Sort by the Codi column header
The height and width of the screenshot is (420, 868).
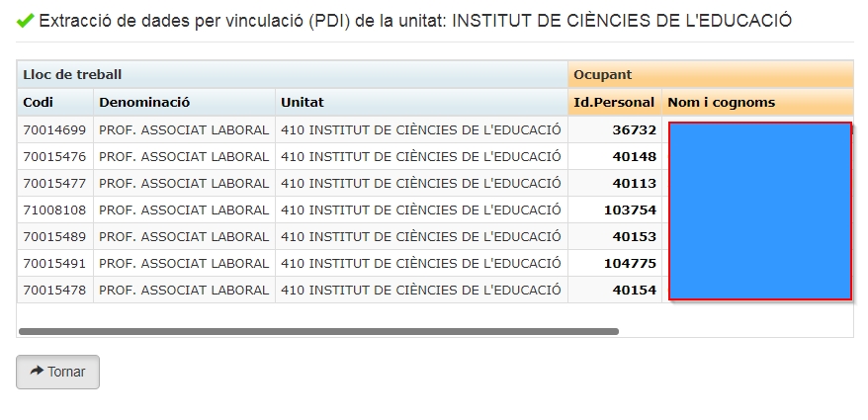pos(39,103)
